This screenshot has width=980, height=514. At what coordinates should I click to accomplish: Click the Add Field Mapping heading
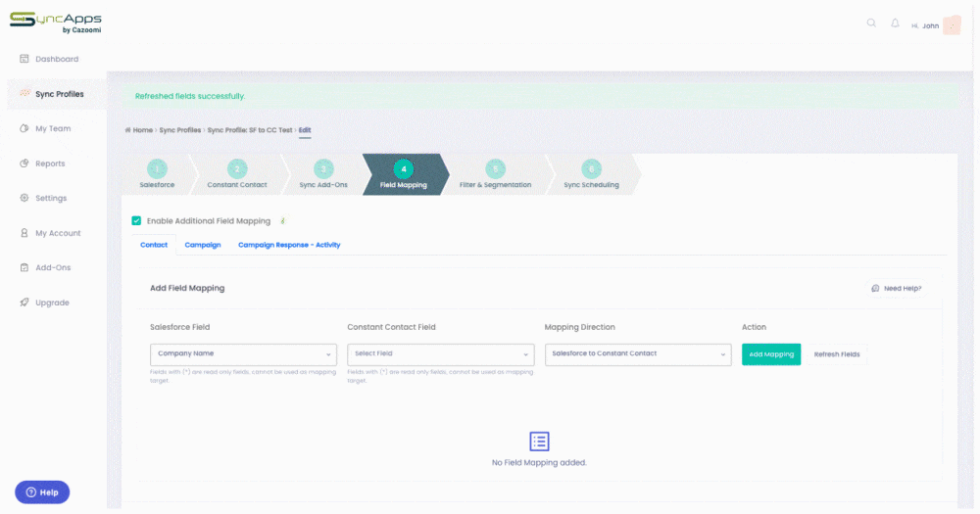(x=187, y=288)
